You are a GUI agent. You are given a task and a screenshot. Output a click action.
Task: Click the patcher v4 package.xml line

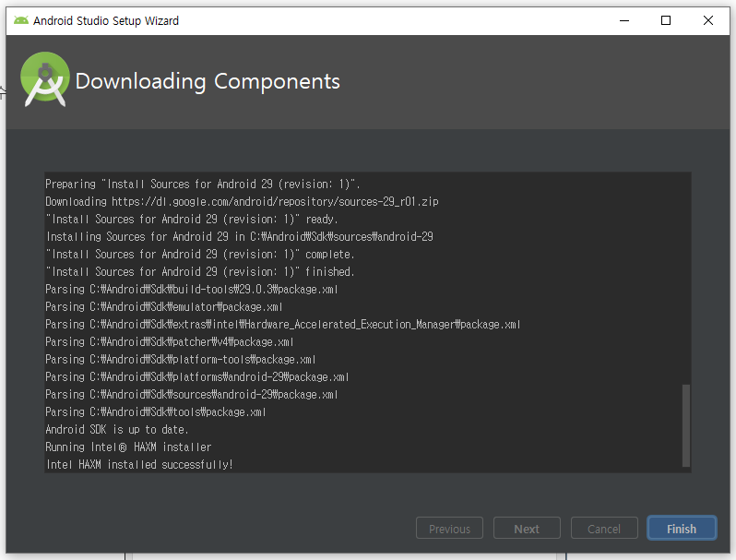tap(170, 341)
